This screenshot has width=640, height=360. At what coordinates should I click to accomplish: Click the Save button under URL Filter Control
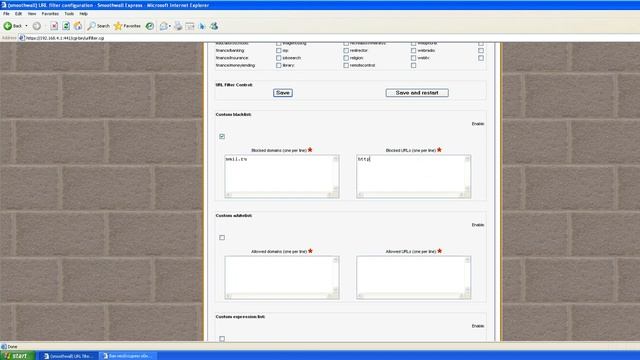[x=283, y=93]
